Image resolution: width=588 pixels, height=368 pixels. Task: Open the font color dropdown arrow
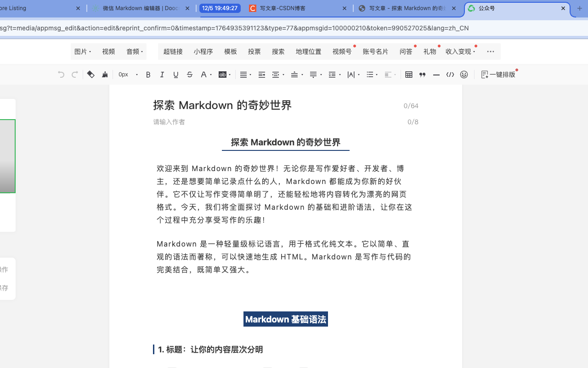(210, 74)
